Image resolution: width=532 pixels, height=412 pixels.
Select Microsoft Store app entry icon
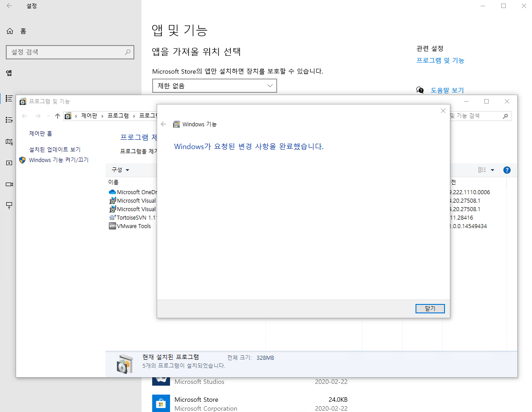[x=161, y=403]
